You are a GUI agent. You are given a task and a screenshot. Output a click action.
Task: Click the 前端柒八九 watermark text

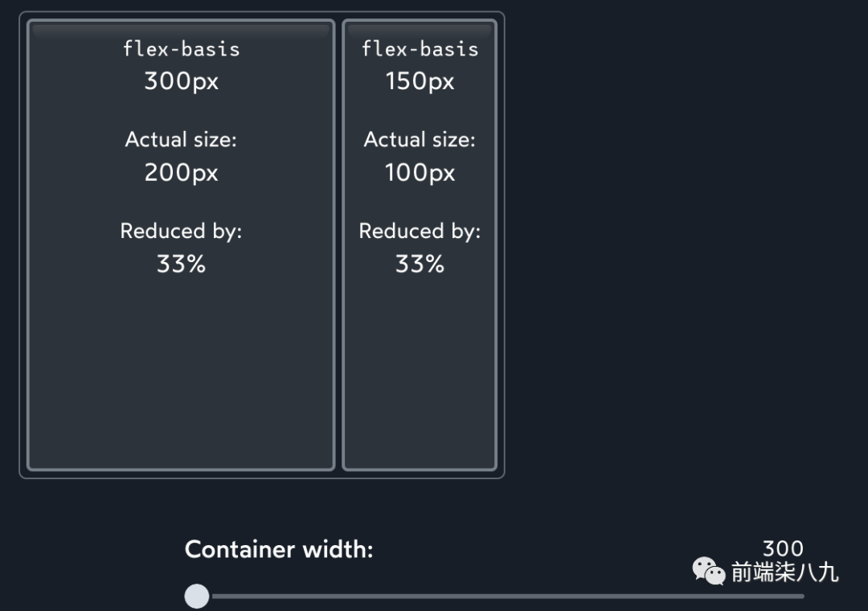[784, 572]
